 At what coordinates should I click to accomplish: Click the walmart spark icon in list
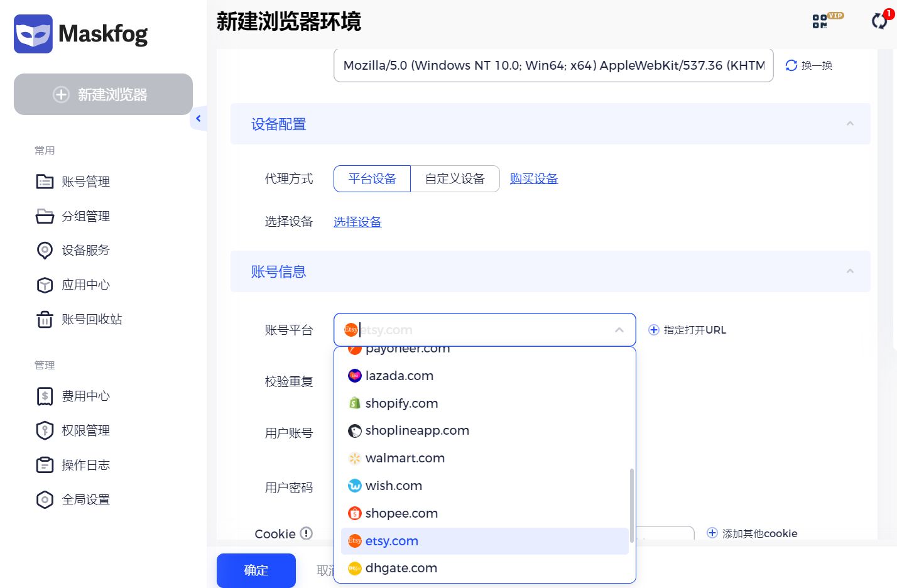tap(355, 458)
